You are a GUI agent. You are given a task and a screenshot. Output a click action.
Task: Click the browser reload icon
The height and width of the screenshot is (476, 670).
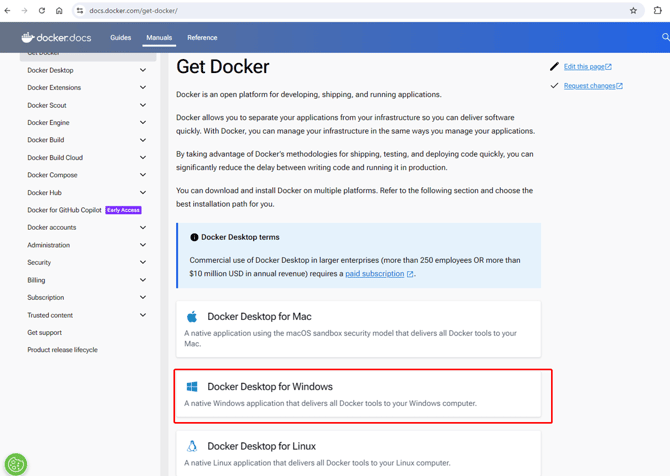click(42, 11)
